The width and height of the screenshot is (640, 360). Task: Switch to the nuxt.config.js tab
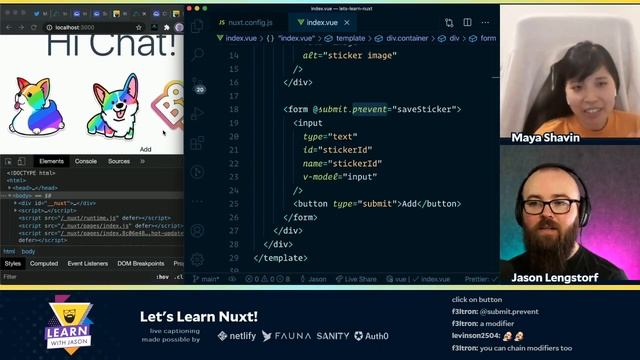[x=246, y=22]
